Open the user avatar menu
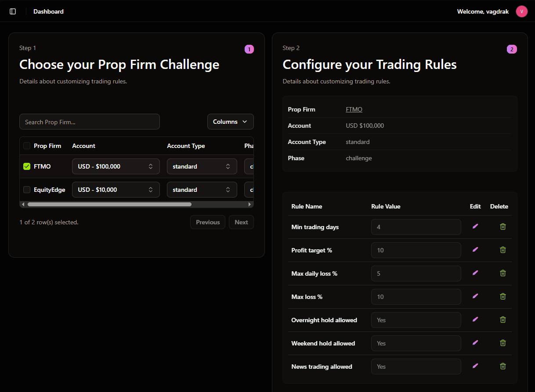 (x=521, y=11)
